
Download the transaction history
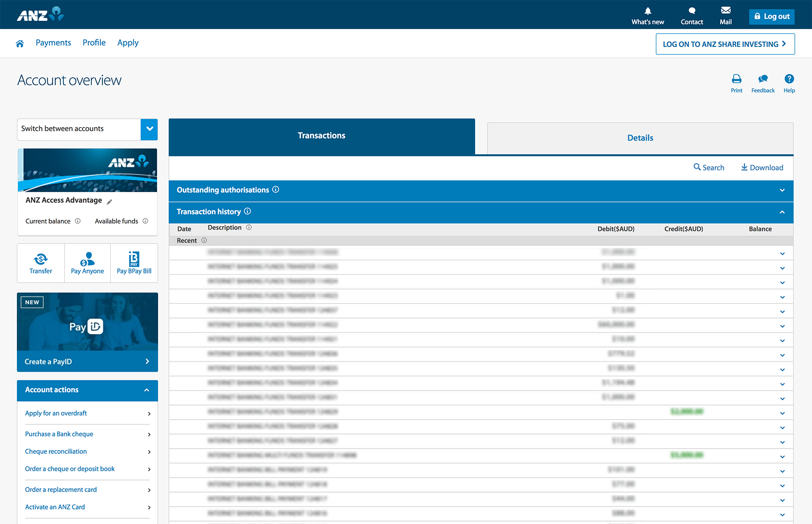click(x=762, y=167)
